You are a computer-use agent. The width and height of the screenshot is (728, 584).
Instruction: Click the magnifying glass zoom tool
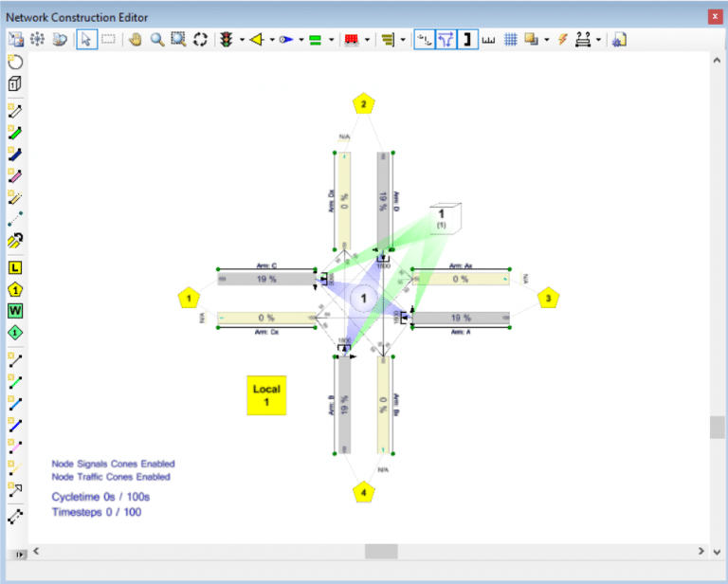click(156, 40)
